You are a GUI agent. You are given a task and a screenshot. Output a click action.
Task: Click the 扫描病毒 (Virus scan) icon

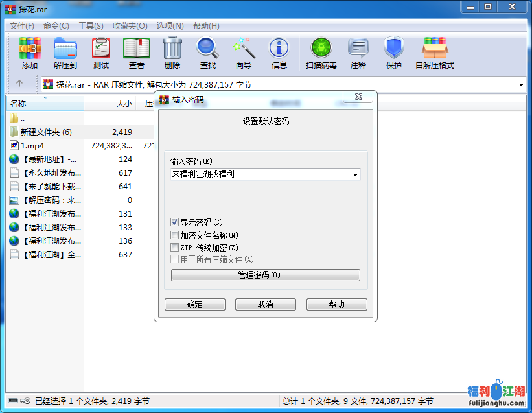pos(320,52)
